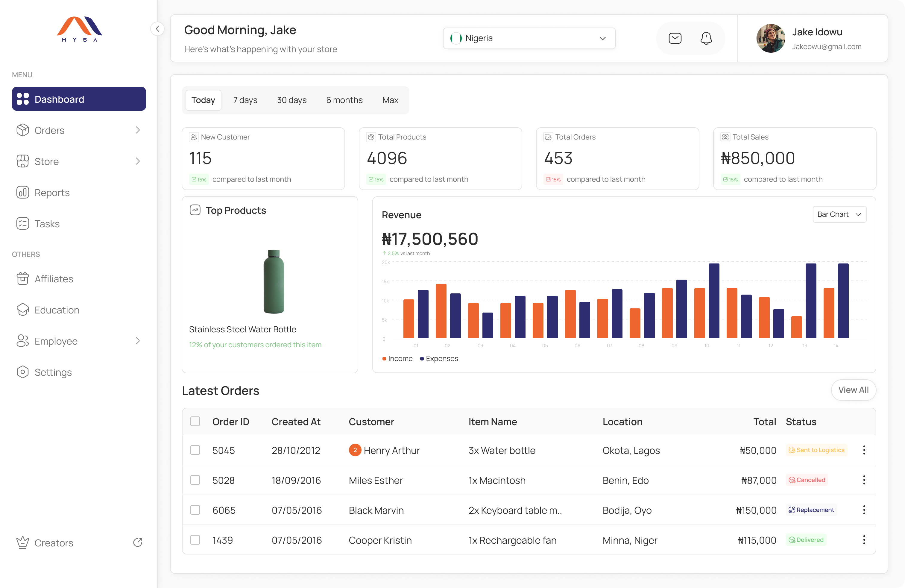905x588 pixels.
Task: Open Tasks from the sidebar
Action: coord(47,224)
